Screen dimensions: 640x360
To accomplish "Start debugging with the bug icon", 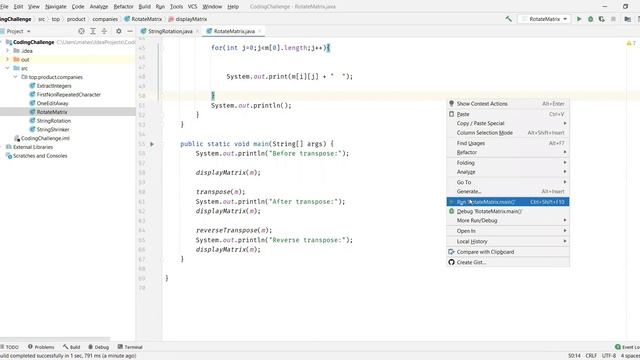I will [x=590, y=19].
